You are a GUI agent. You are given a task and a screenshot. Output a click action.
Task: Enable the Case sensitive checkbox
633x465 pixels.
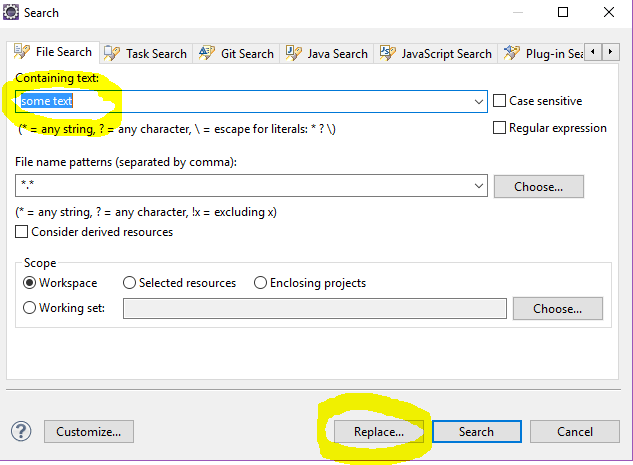pos(499,101)
